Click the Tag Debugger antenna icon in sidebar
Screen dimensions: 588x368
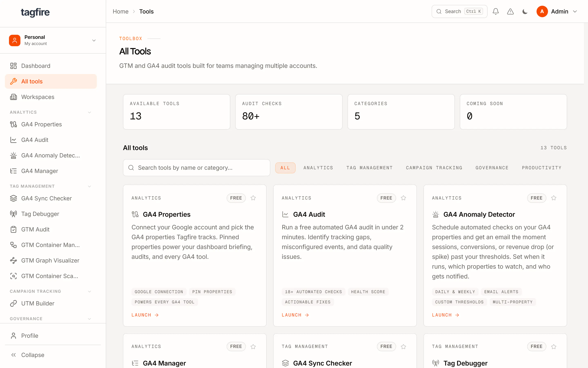[13, 214]
